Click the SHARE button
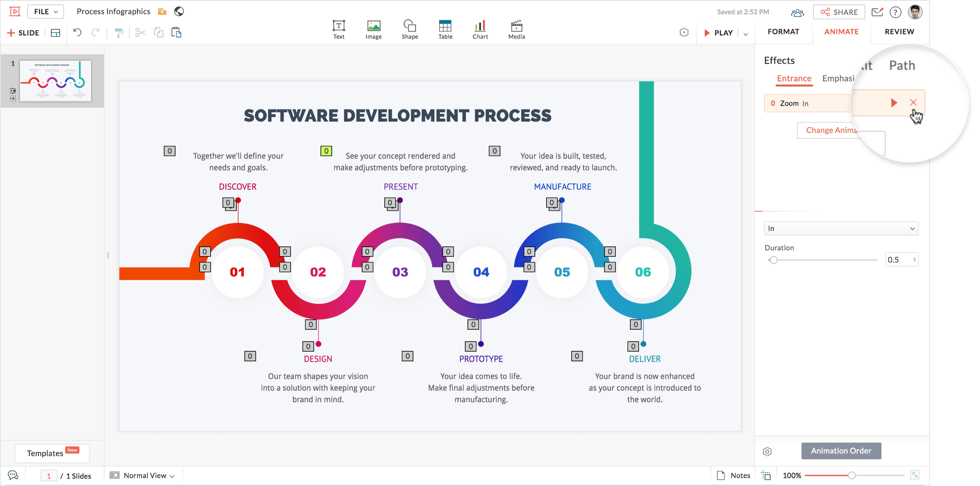980x486 pixels. pyautogui.click(x=839, y=12)
